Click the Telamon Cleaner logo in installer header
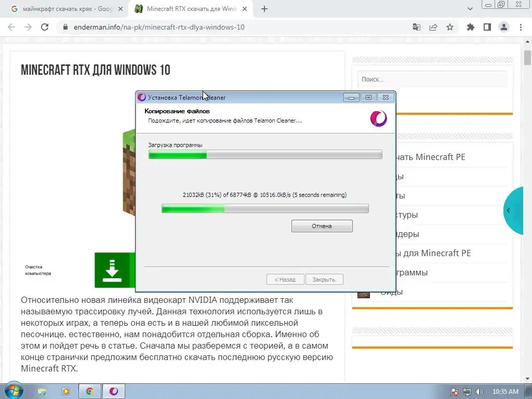 pyautogui.click(x=378, y=118)
